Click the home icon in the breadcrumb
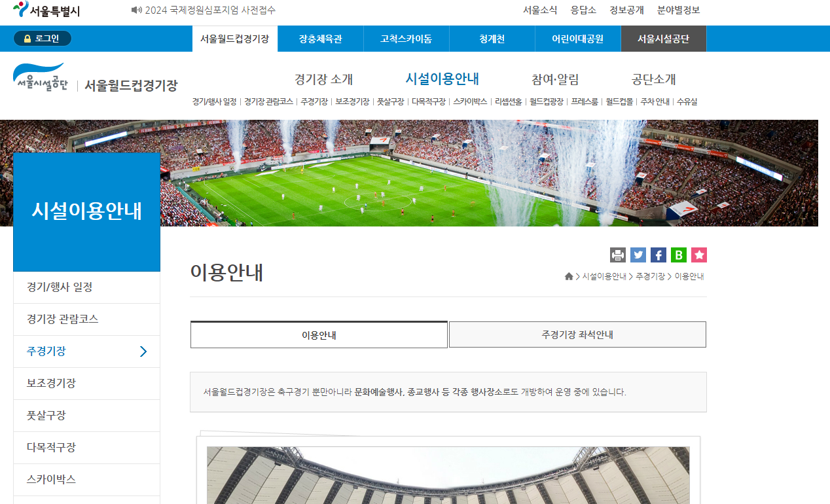The image size is (830, 504). pyautogui.click(x=569, y=276)
